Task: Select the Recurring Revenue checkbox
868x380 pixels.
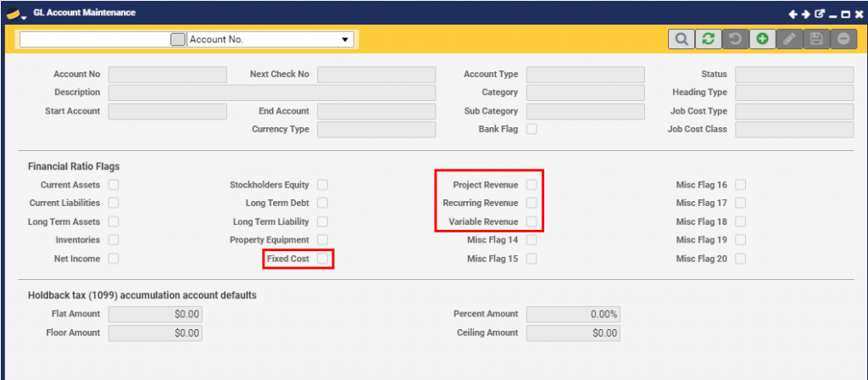Action: (x=531, y=203)
